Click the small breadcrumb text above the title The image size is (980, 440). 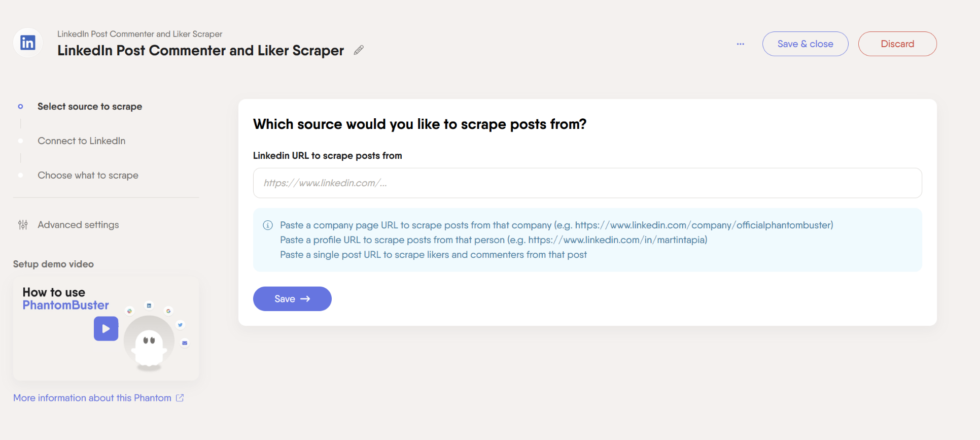click(139, 34)
